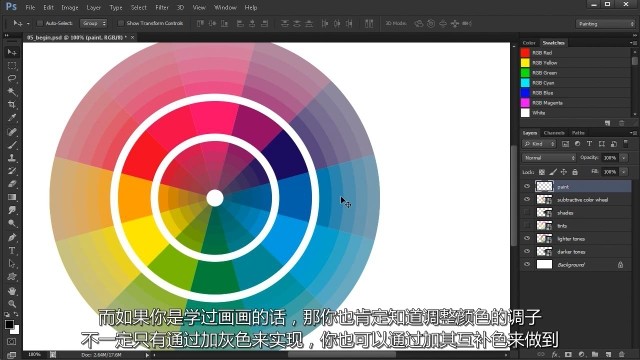Click Lock position icon in Layers

click(564, 172)
